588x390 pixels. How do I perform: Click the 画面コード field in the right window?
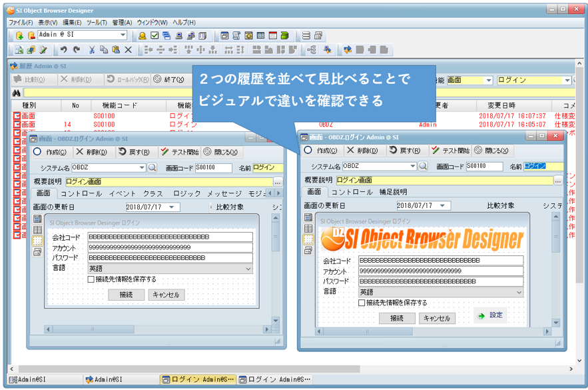coord(484,166)
